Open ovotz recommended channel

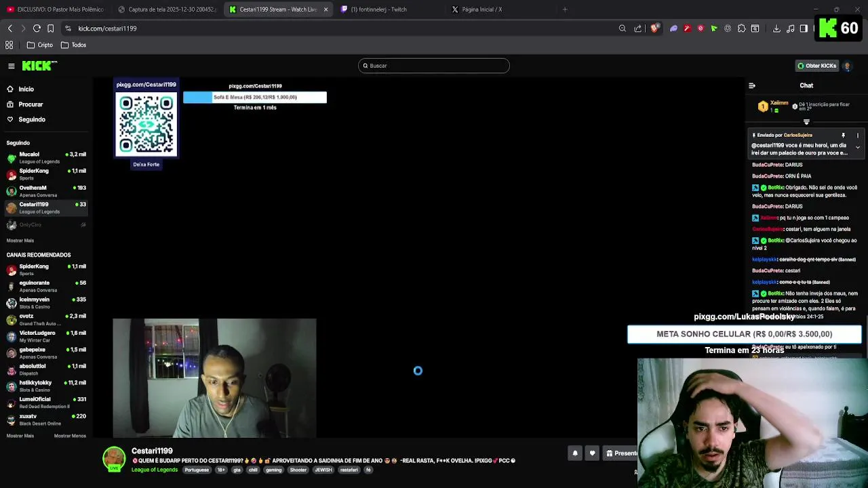46,319
